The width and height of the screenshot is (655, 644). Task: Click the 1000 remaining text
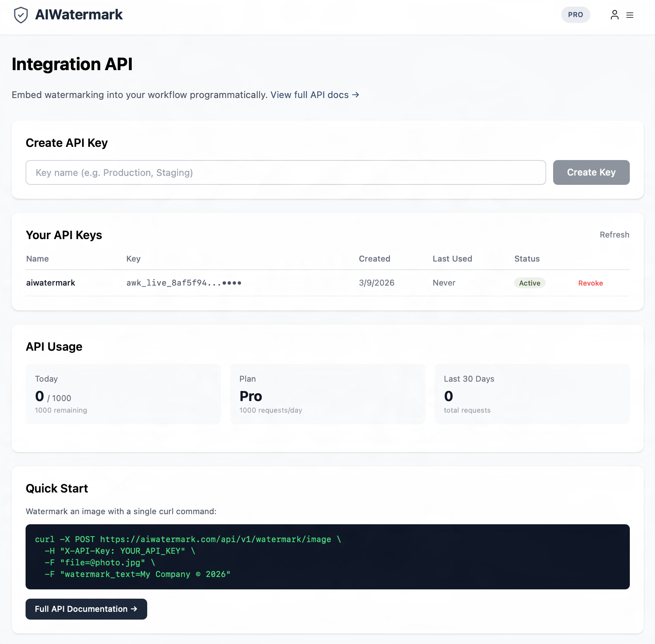pyautogui.click(x=61, y=410)
